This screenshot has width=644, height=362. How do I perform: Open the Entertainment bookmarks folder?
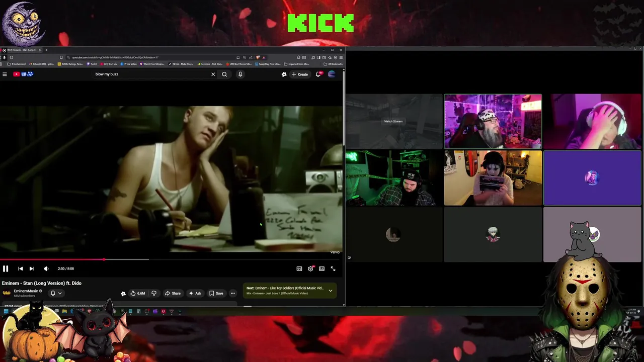(18, 64)
